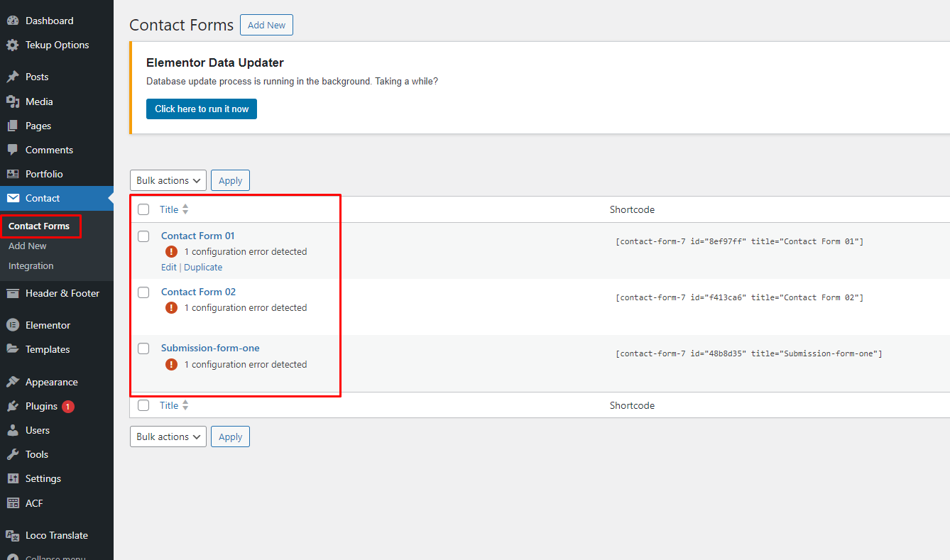Viewport: 950px width, 560px height.
Task: Click 'Click here to run it now' button
Action: [x=202, y=109]
